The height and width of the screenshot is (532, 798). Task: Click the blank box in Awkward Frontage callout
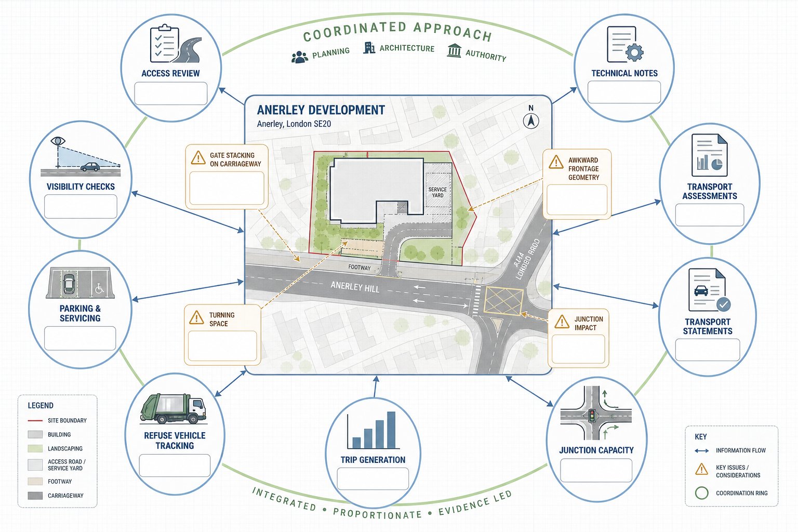click(577, 199)
